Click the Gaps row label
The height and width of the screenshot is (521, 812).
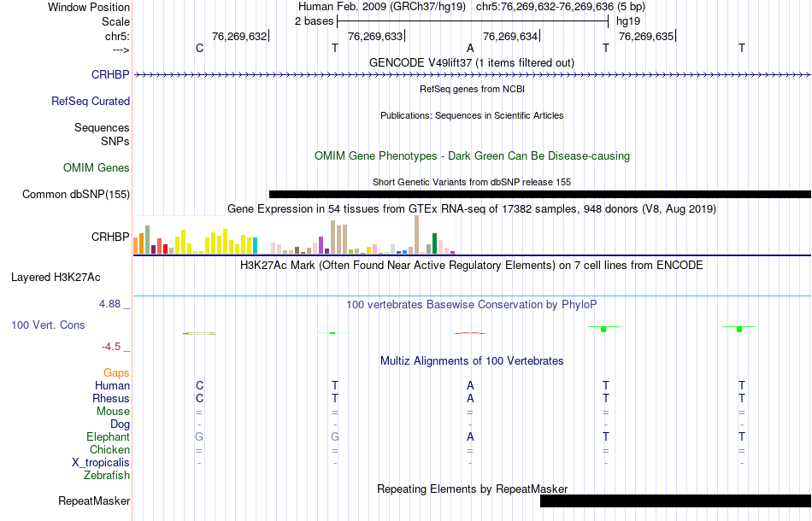pos(116,372)
